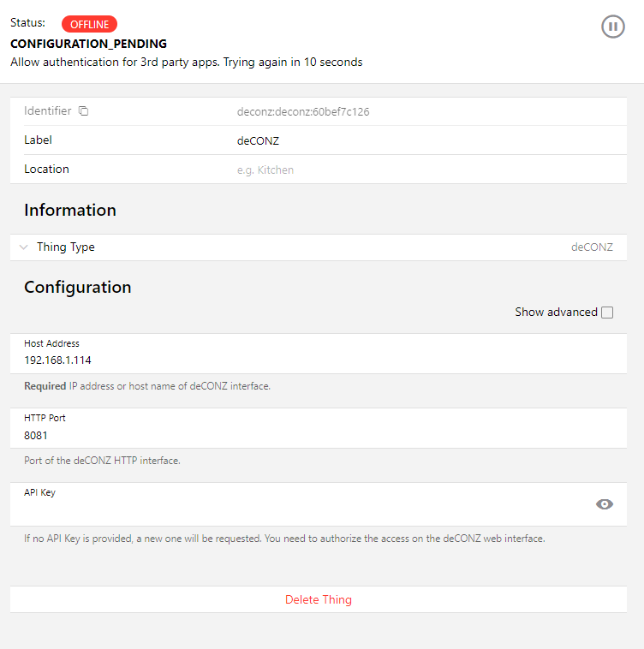Click the red OFFLINE status badge
Image resolution: width=644 pixels, height=649 pixels.
pos(89,24)
